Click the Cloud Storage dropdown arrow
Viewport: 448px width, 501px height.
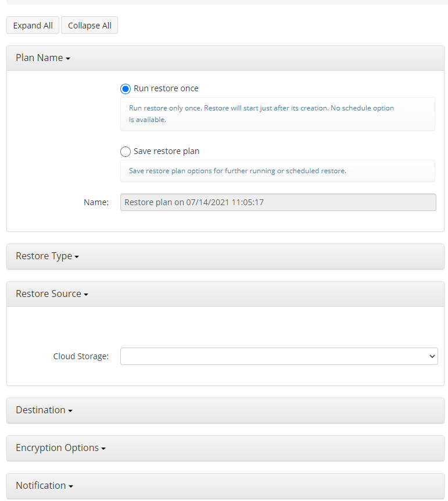click(x=432, y=356)
